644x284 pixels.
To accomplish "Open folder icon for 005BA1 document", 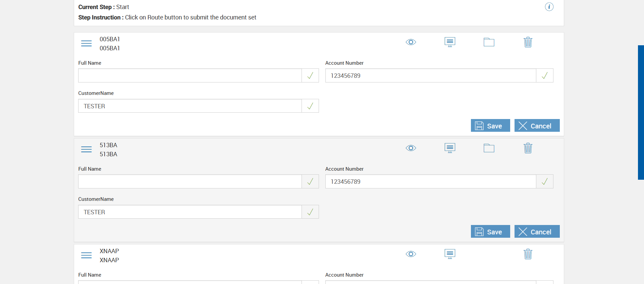I will [x=489, y=42].
